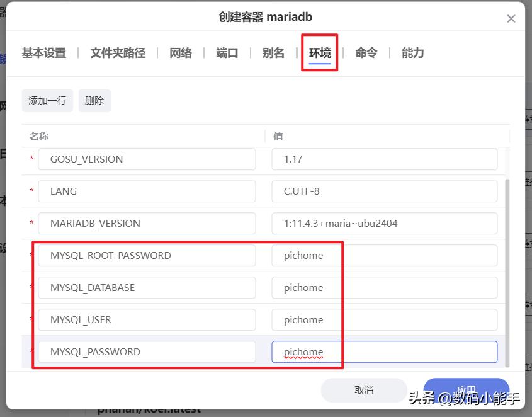Screen dimensions: 532x417
Task: Edit the GOSU_VERSION name field
Action: 147,159
